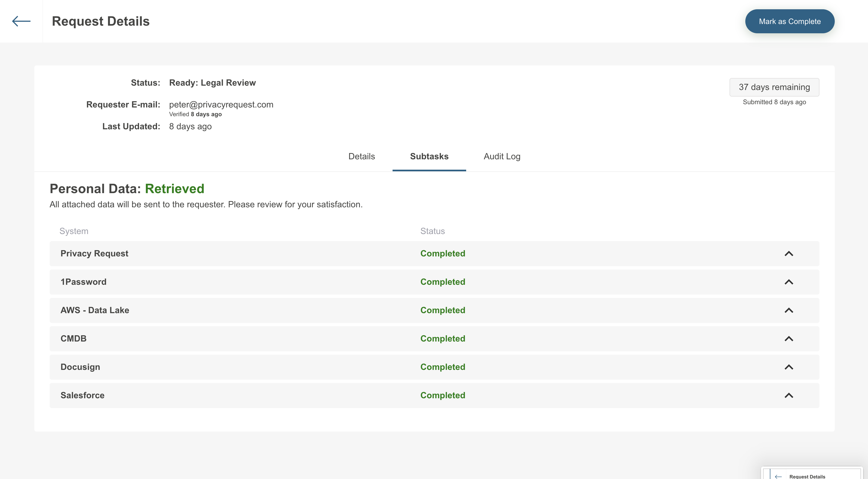Click the requester email peter@privacyrequest.com
Image resolution: width=868 pixels, height=479 pixels.
[221, 104]
